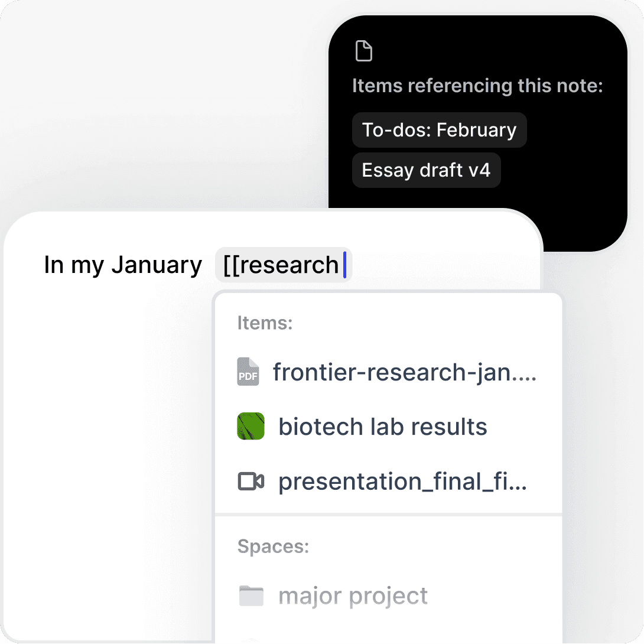The image size is (644, 644).
Task: Click the PDF file icon
Action: (248, 372)
